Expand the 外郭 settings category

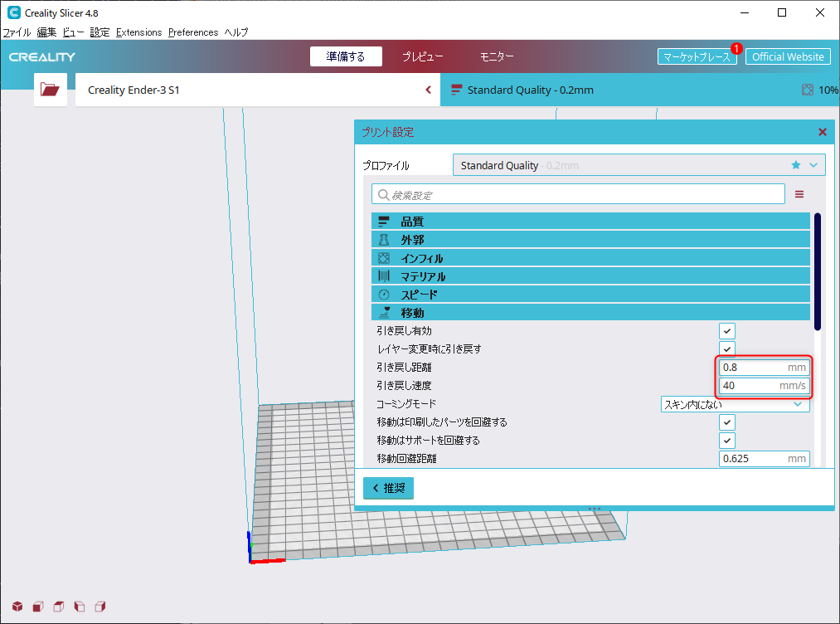(x=590, y=240)
